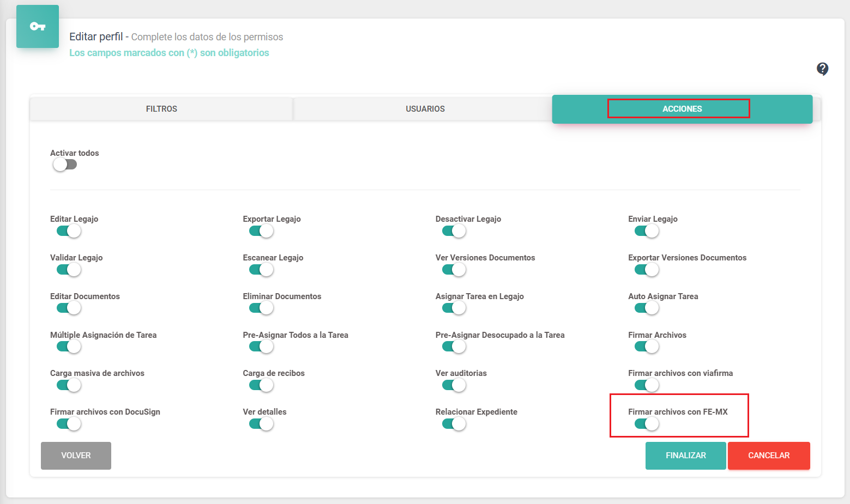The image size is (850, 504).
Task: Toggle Ver Versiones Documentos switch
Action: (x=454, y=270)
